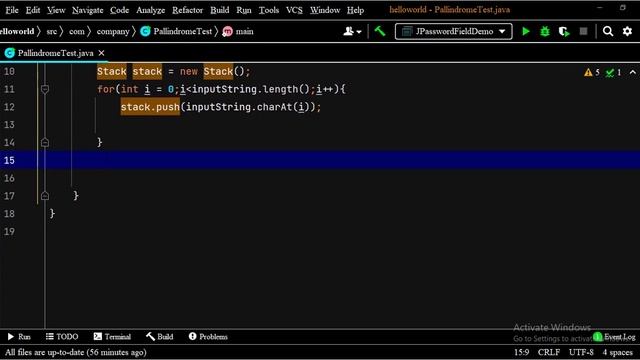Image resolution: width=640 pixels, height=360 pixels.
Task: Open the Build tool window
Action: click(x=160, y=337)
